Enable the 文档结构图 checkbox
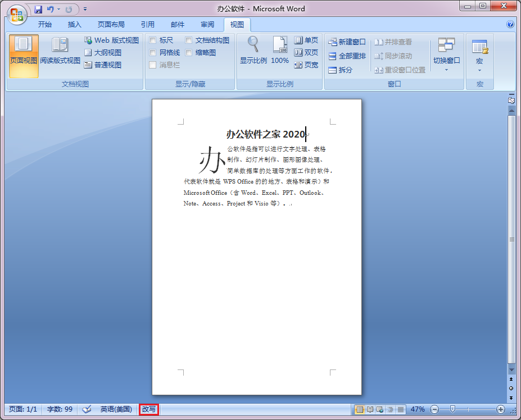Viewport: 521px width, 420px height. pyautogui.click(x=189, y=40)
